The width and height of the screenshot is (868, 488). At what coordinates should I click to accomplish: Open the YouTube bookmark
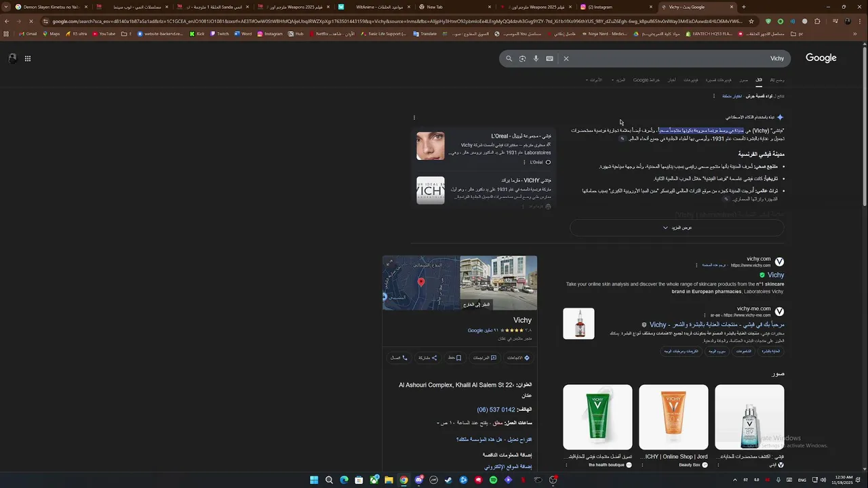click(104, 33)
